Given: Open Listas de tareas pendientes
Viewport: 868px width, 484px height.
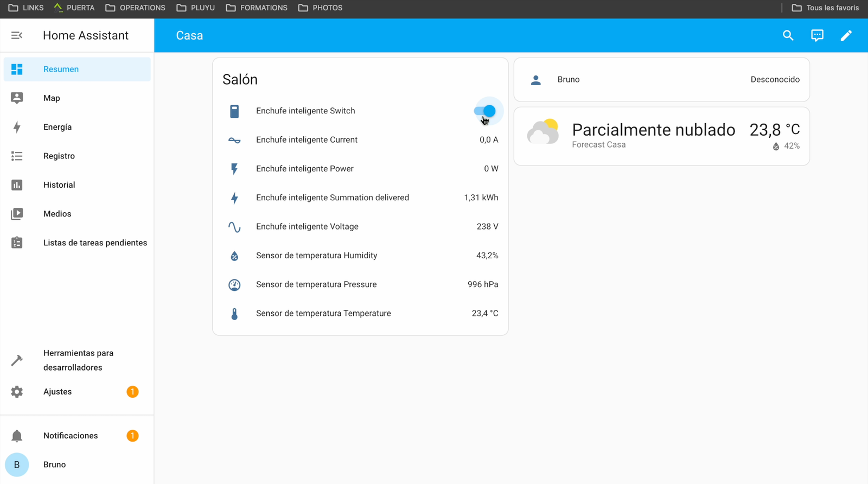Looking at the screenshot, I should click(77, 243).
